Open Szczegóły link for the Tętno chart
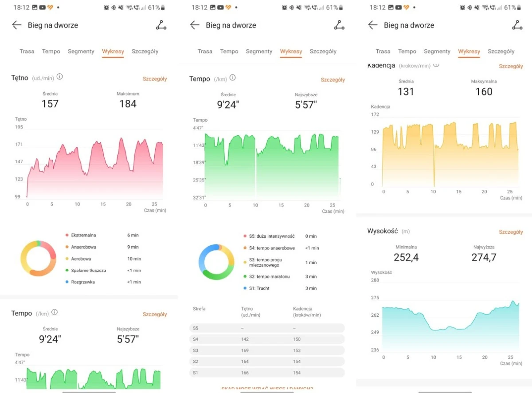This screenshot has width=532, height=393. (x=155, y=79)
